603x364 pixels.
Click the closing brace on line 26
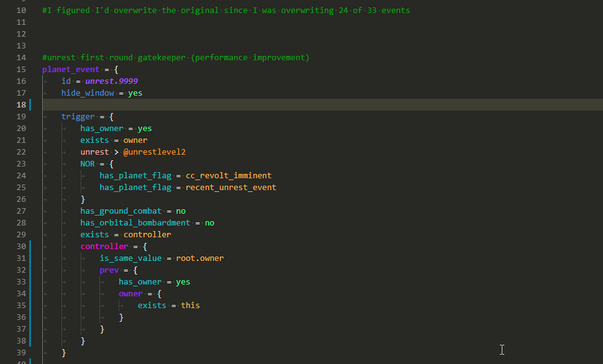coord(83,199)
